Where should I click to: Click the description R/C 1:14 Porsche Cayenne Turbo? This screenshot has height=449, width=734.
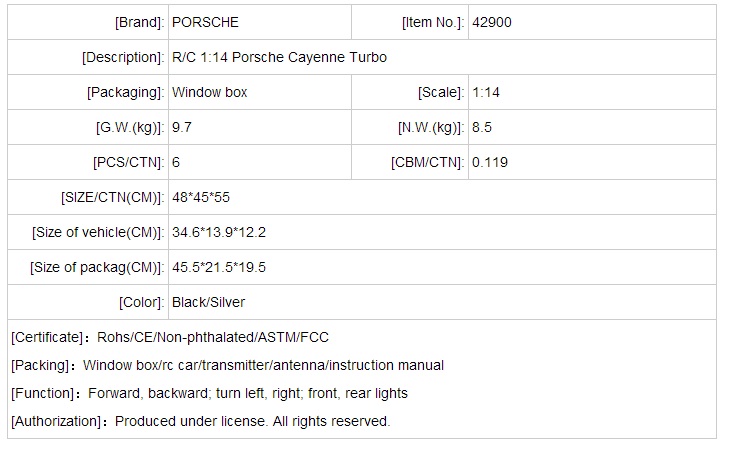click(279, 57)
